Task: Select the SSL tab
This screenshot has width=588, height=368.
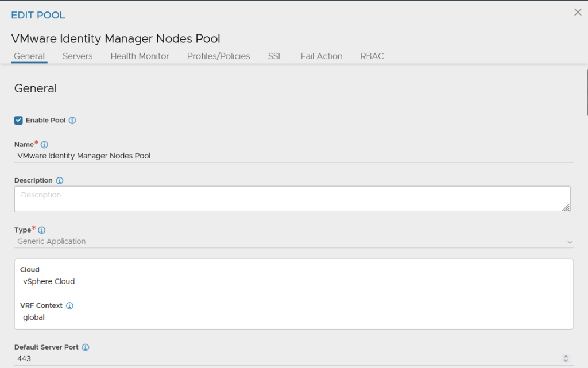Action: click(275, 56)
